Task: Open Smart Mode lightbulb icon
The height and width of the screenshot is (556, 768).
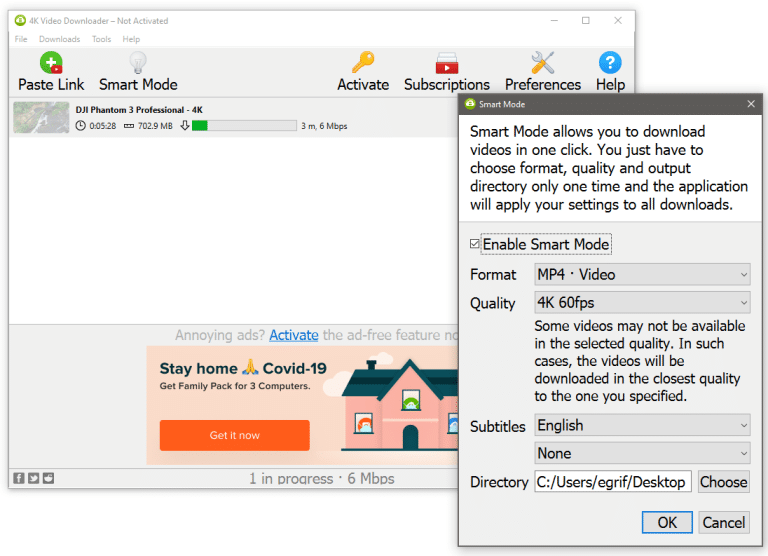Action: pyautogui.click(x=138, y=64)
